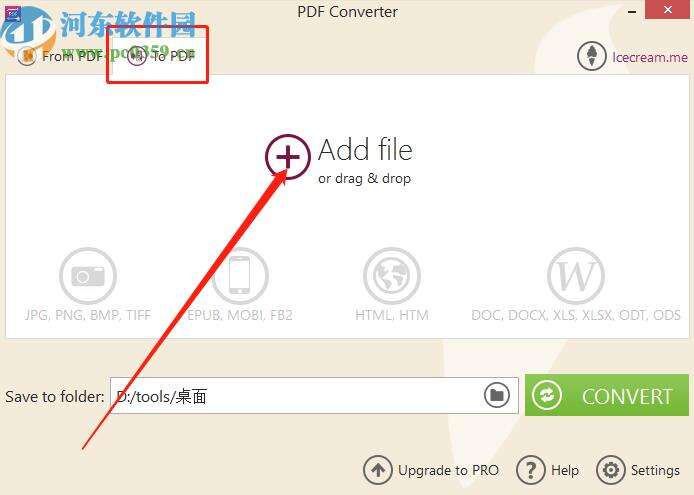Image resolution: width=694 pixels, height=495 pixels.
Task: Visit the Icecream.me link
Action: point(650,57)
